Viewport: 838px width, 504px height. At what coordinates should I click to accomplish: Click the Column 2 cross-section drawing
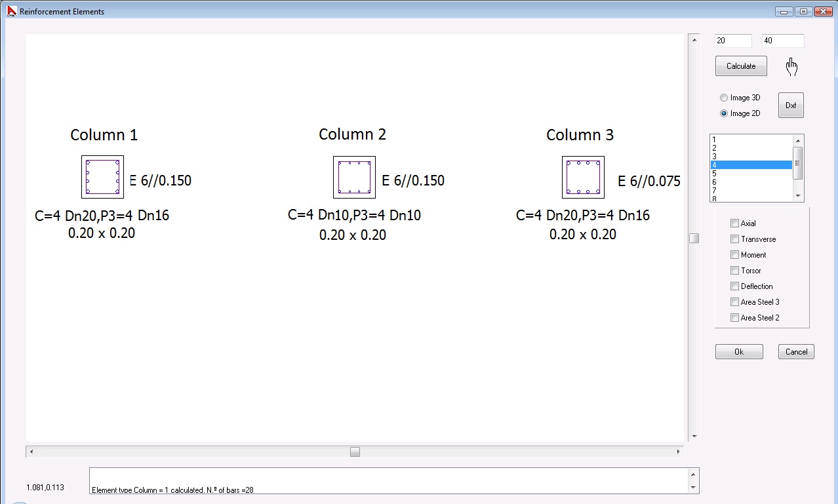tap(354, 177)
